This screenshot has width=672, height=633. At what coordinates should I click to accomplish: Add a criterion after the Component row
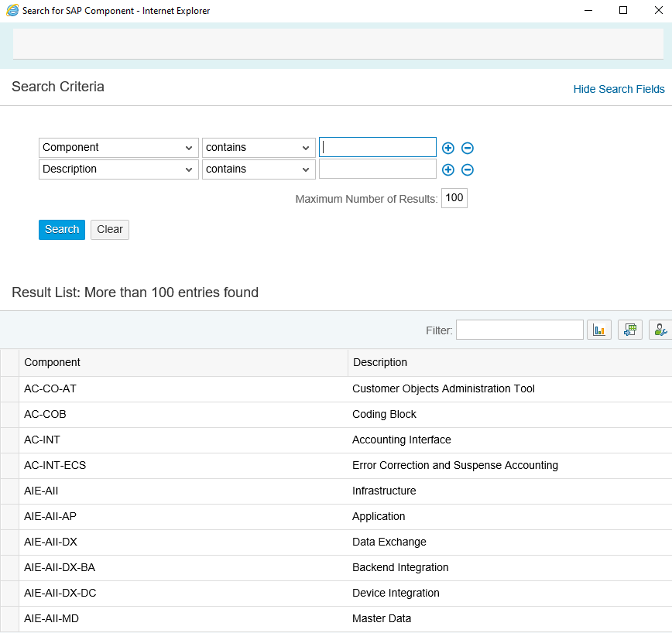[447, 148]
